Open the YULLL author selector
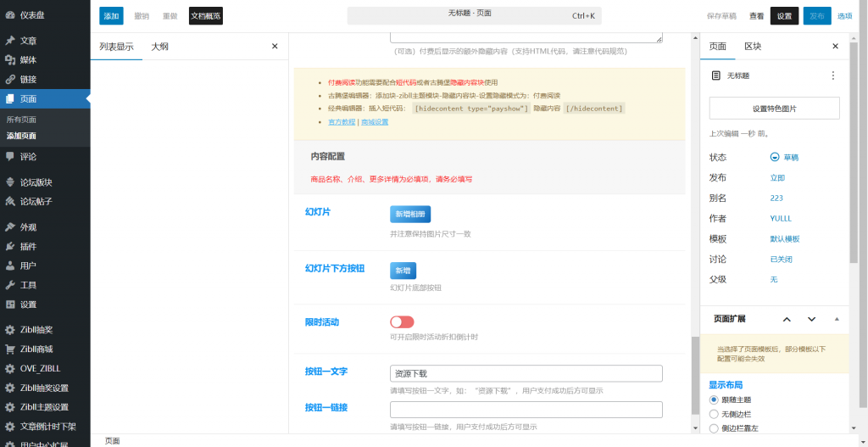 tap(781, 218)
